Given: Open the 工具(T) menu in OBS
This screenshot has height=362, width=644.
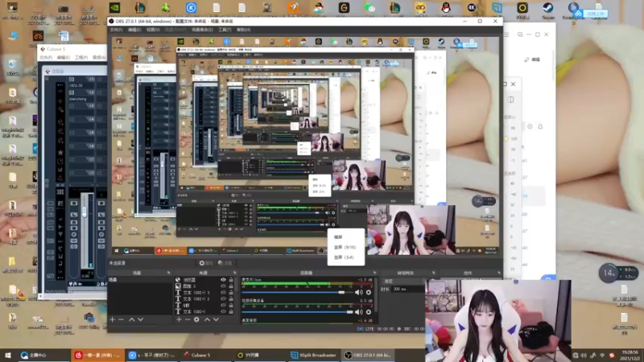Looking at the screenshot, I should 225,30.
